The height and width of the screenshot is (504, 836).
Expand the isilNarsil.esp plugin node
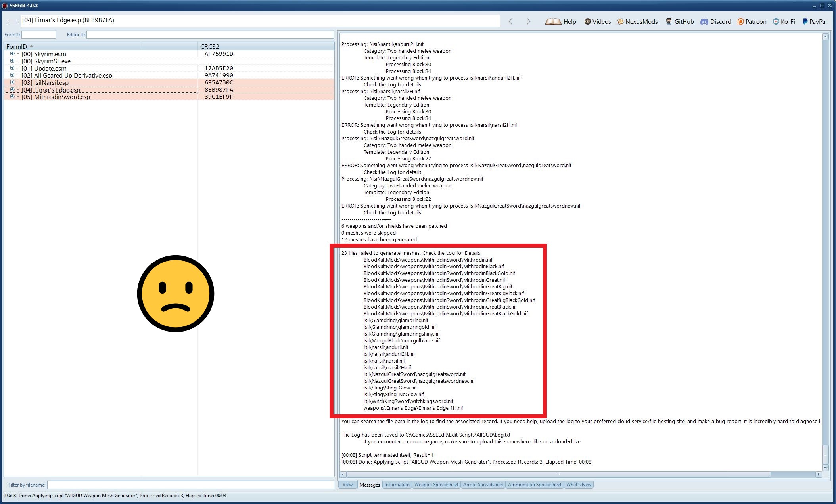(12, 82)
